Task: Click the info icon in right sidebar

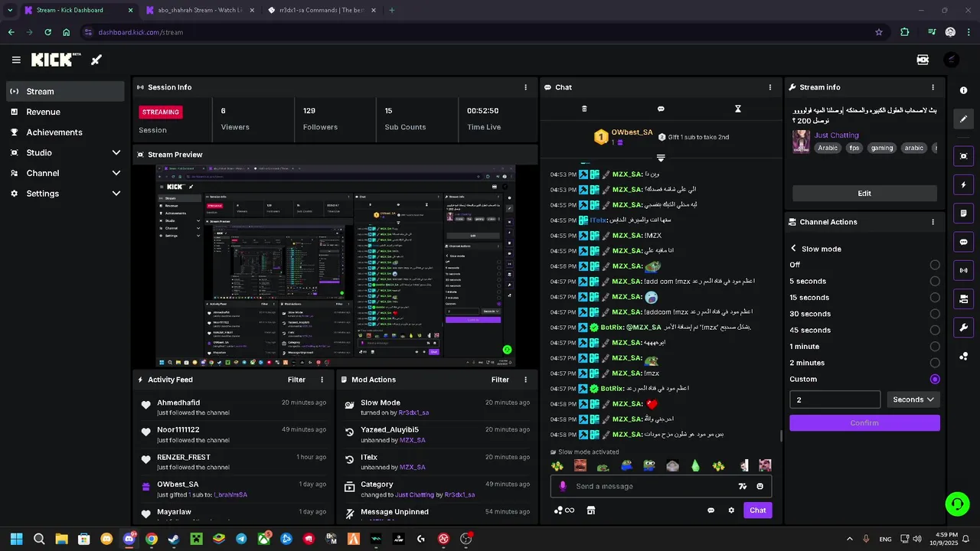Action: (x=964, y=90)
